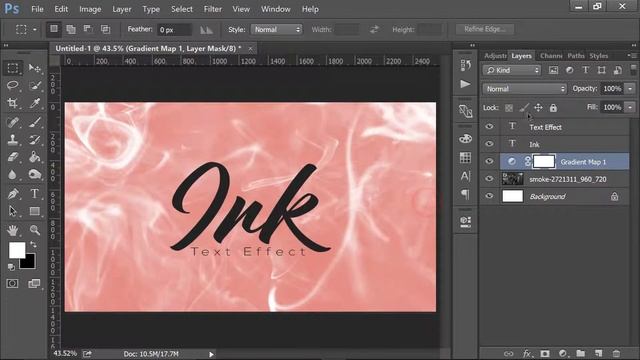Click the Refine Edge button

(x=484, y=29)
